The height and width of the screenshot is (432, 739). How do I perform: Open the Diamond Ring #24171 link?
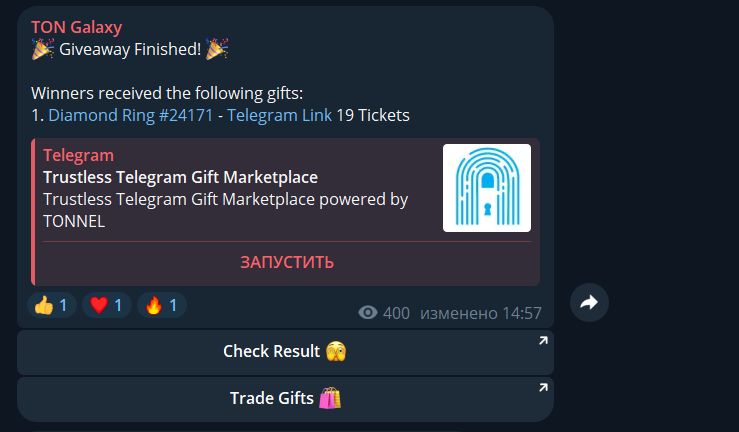click(x=131, y=115)
